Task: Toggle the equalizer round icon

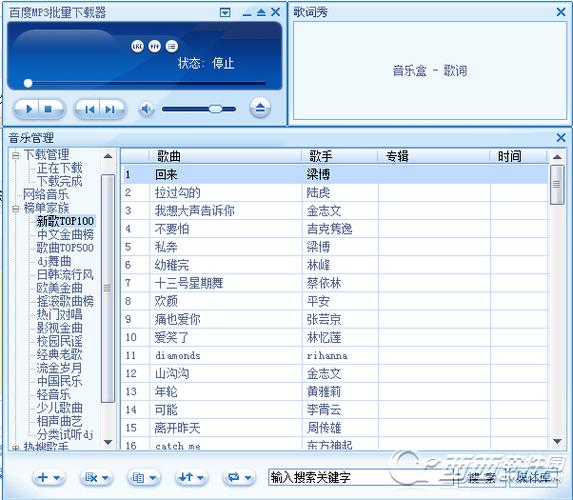Action: (155, 46)
